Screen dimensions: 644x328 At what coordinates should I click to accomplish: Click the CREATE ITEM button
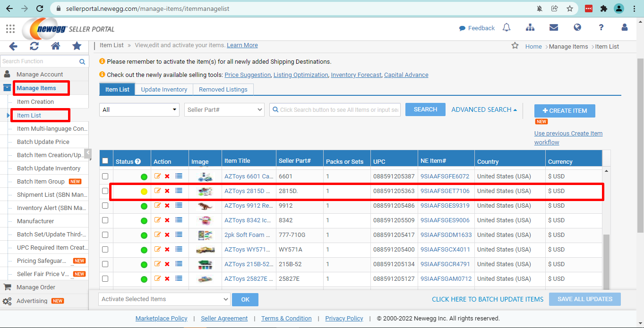[x=565, y=111]
